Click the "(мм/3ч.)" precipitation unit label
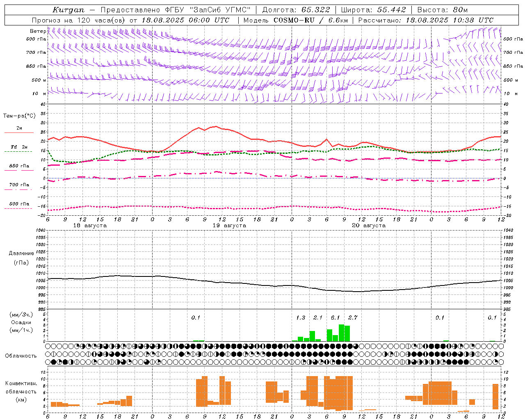The height and width of the screenshot is (420, 525). [21, 315]
